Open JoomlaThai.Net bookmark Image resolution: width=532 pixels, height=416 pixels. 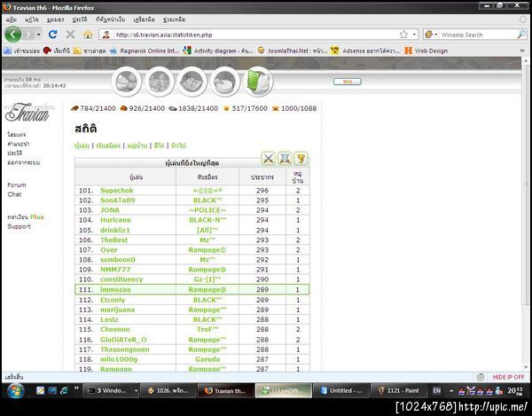(x=292, y=51)
